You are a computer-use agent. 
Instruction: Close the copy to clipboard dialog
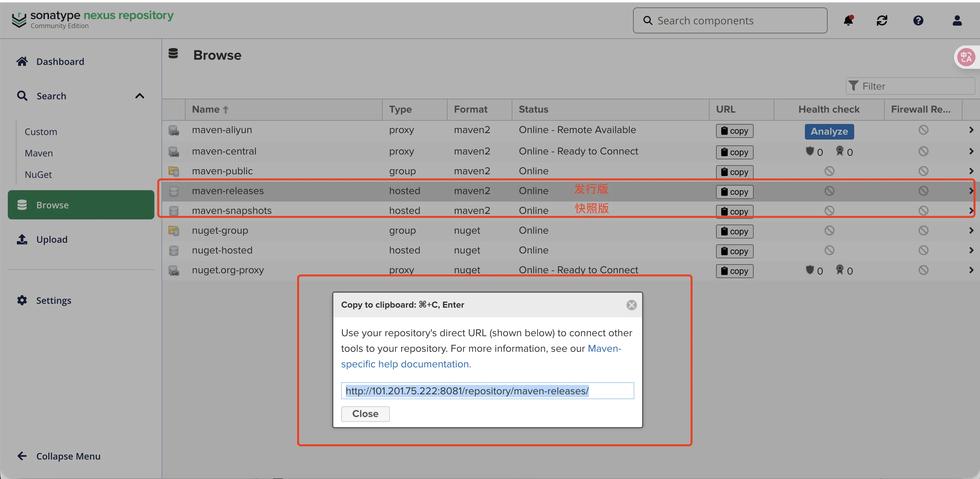pos(631,305)
